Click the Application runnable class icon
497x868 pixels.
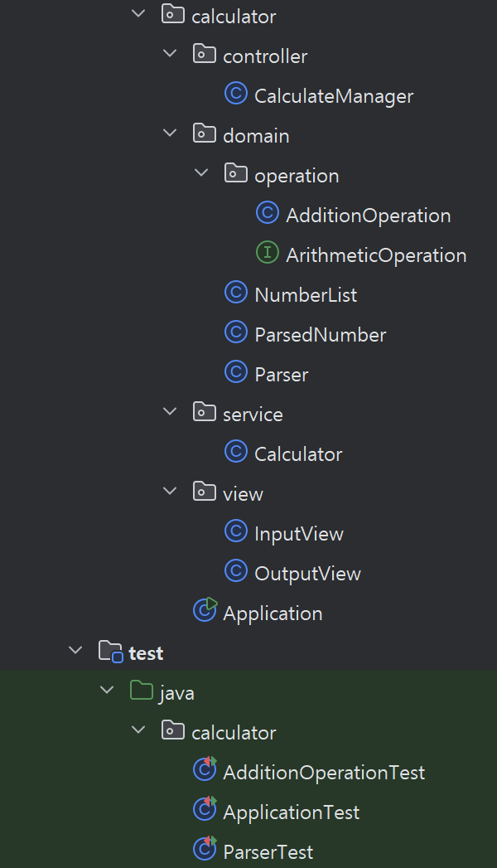click(x=205, y=610)
